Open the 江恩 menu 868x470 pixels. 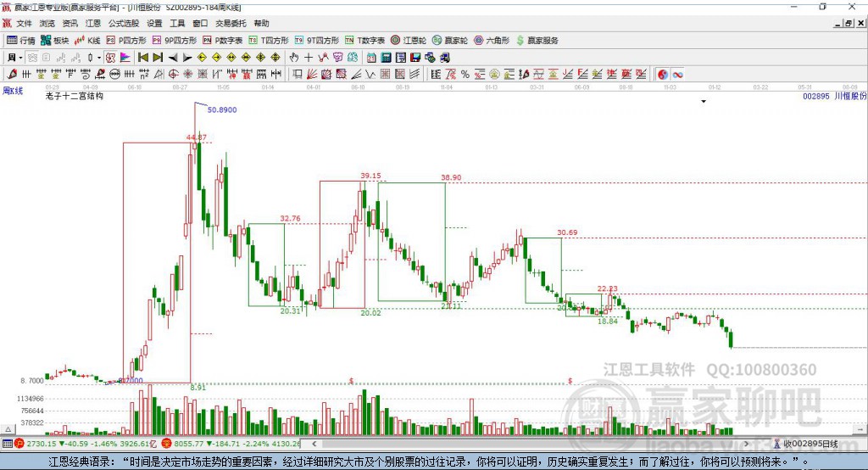[93, 23]
